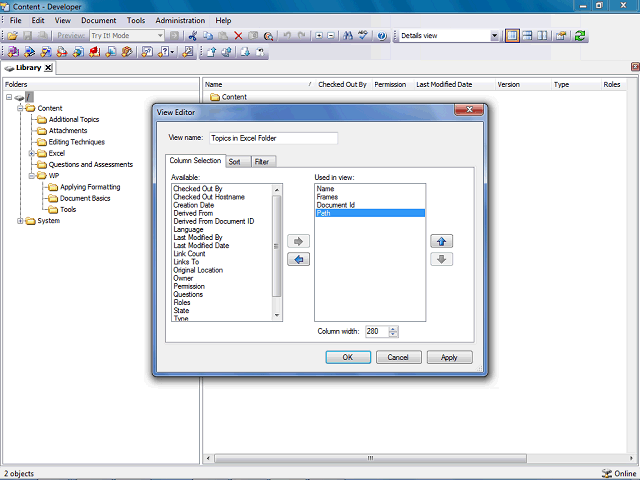Image resolution: width=640 pixels, height=480 pixels.
Task: Increase column width with stepper up arrow
Action: 393,329
